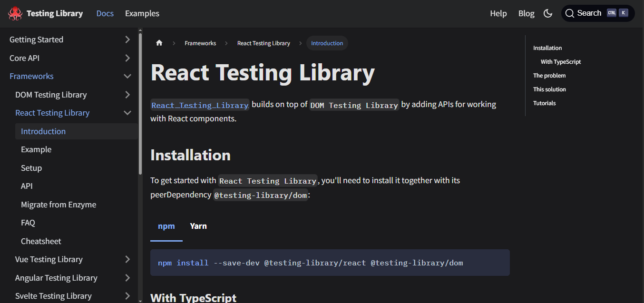Image resolution: width=644 pixels, height=303 pixels.
Task: Select Frameworks in sidebar
Action: (31, 76)
